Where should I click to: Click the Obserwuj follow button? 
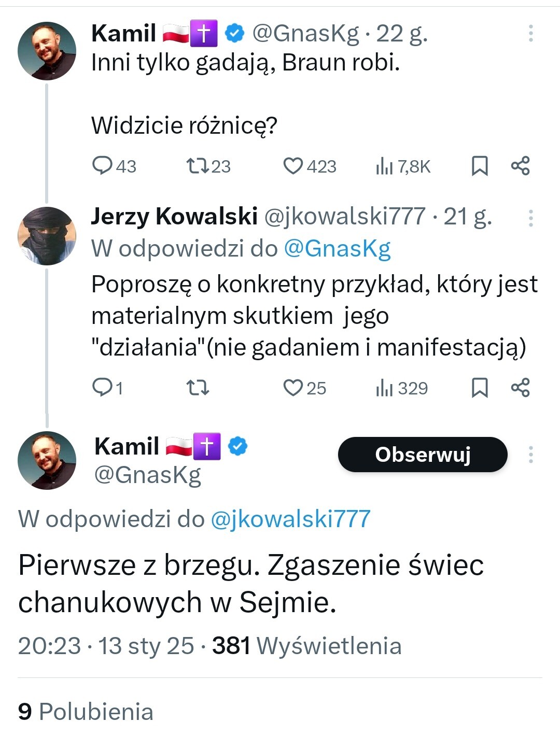tap(423, 455)
